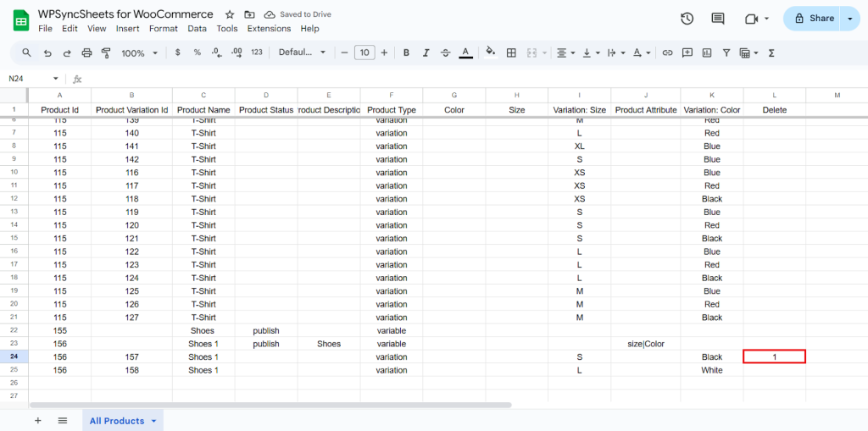Image resolution: width=868 pixels, height=431 pixels.
Task: Toggle italic formatting
Action: (426, 52)
